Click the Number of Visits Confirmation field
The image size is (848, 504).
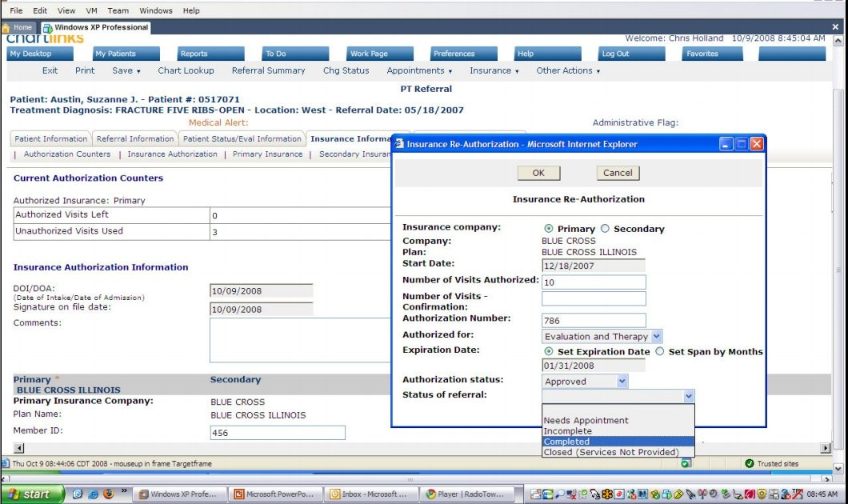tap(594, 298)
